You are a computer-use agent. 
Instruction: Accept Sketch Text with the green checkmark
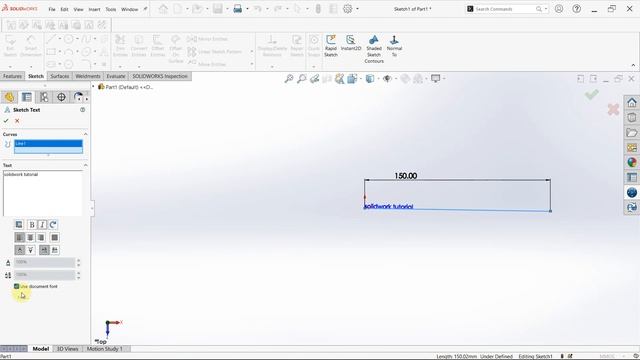pyautogui.click(x=6, y=121)
